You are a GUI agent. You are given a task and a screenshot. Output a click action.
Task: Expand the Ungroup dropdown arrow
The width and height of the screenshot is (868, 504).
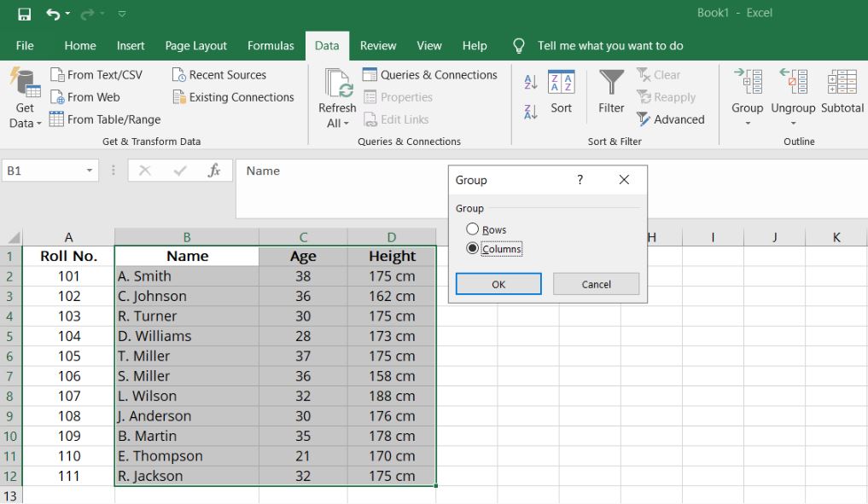click(x=793, y=124)
